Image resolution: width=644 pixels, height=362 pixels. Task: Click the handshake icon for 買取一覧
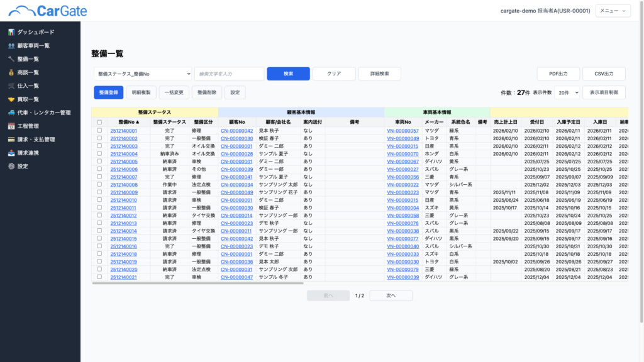[x=11, y=99]
